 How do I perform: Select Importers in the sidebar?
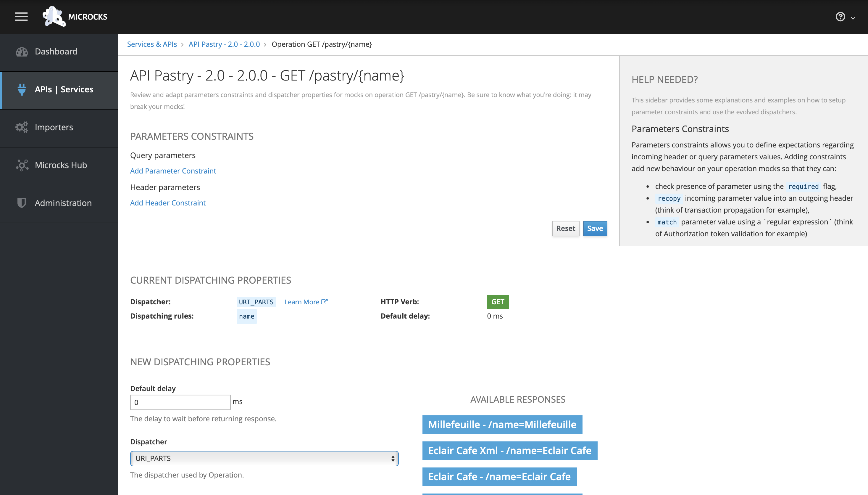(x=54, y=127)
